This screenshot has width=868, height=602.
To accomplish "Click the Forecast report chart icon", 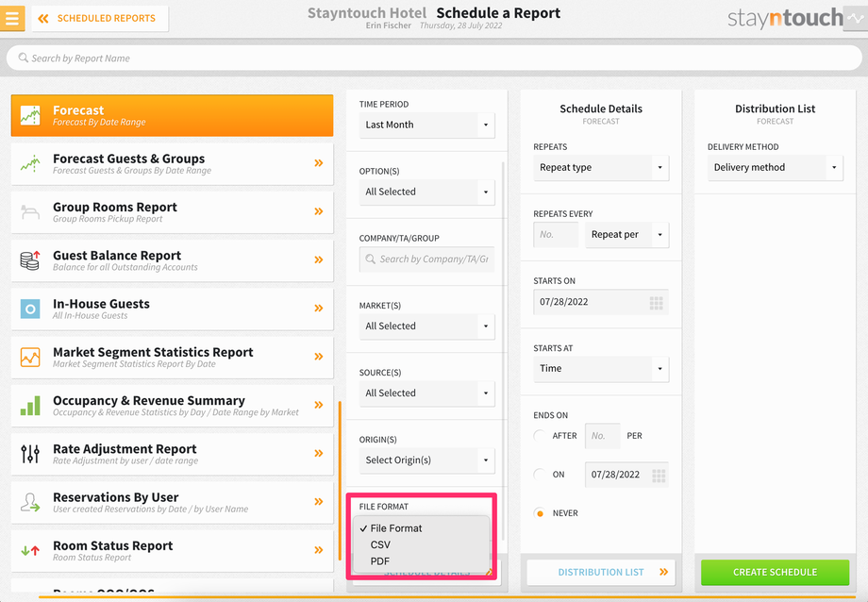I will coord(30,115).
